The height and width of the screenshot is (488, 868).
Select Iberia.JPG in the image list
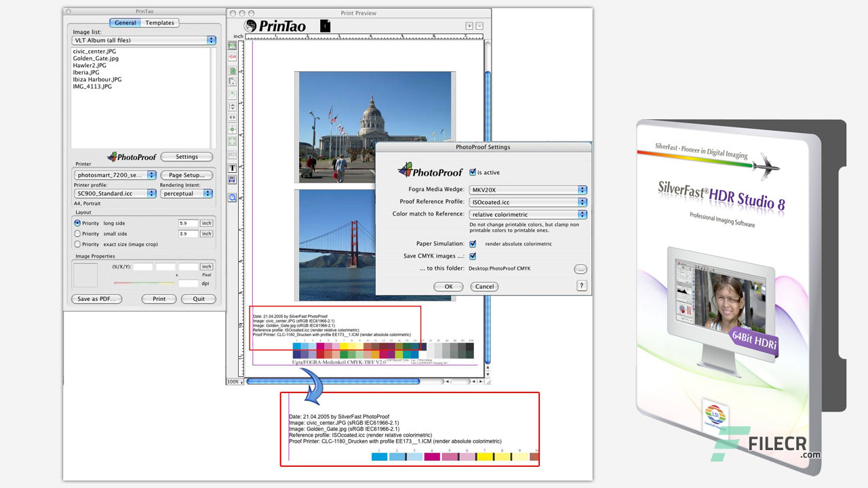86,73
